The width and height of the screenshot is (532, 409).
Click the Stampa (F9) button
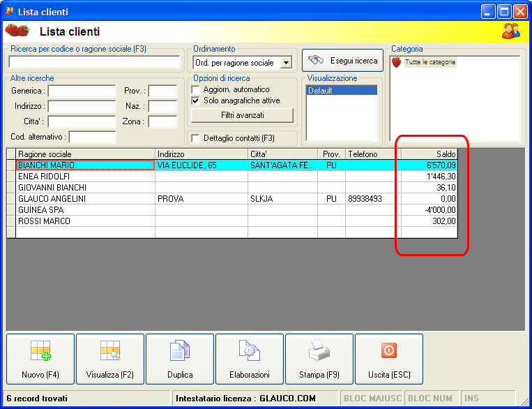[319, 359]
